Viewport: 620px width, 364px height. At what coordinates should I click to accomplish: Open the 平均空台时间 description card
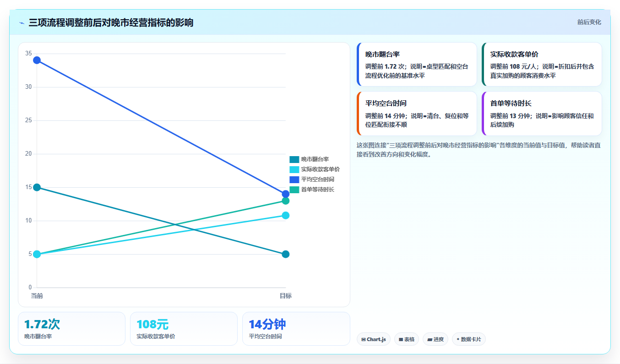(417, 114)
